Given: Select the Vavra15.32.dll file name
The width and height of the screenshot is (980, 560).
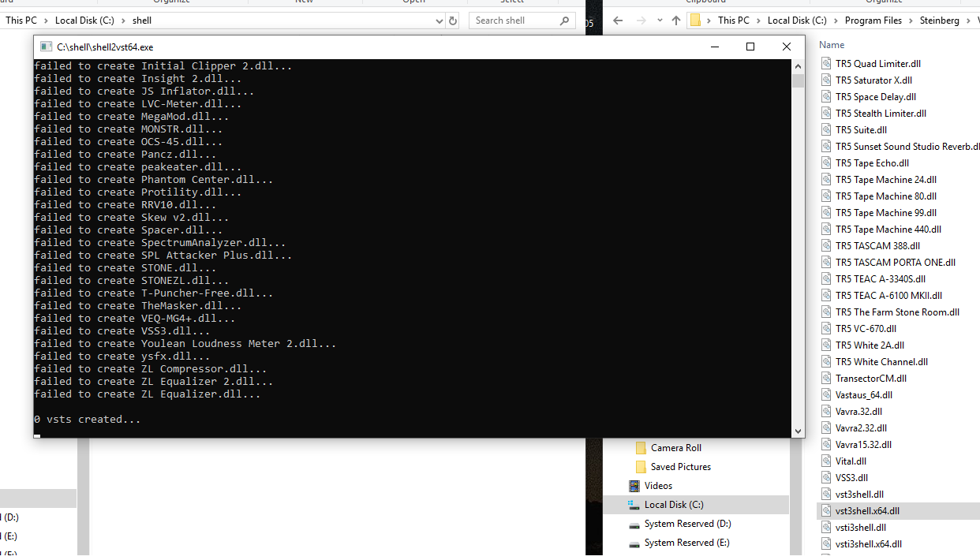Looking at the screenshot, I should (x=863, y=445).
